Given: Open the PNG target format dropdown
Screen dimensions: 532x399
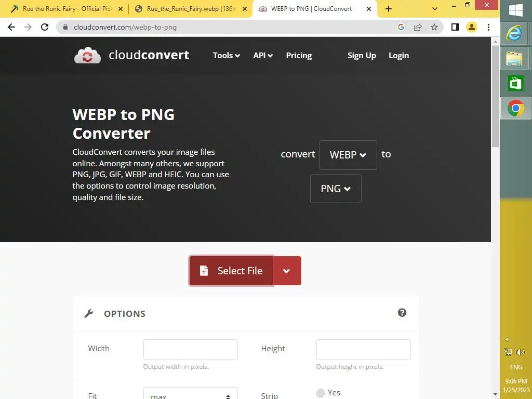Looking at the screenshot, I should pyautogui.click(x=336, y=189).
